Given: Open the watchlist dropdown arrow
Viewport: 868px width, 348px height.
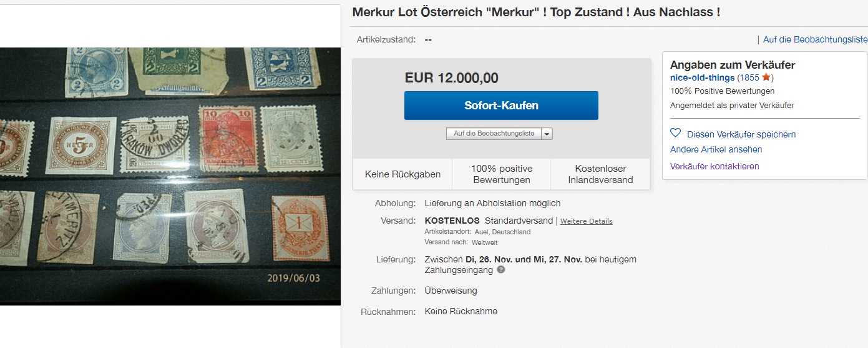Looking at the screenshot, I should point(547,134).
